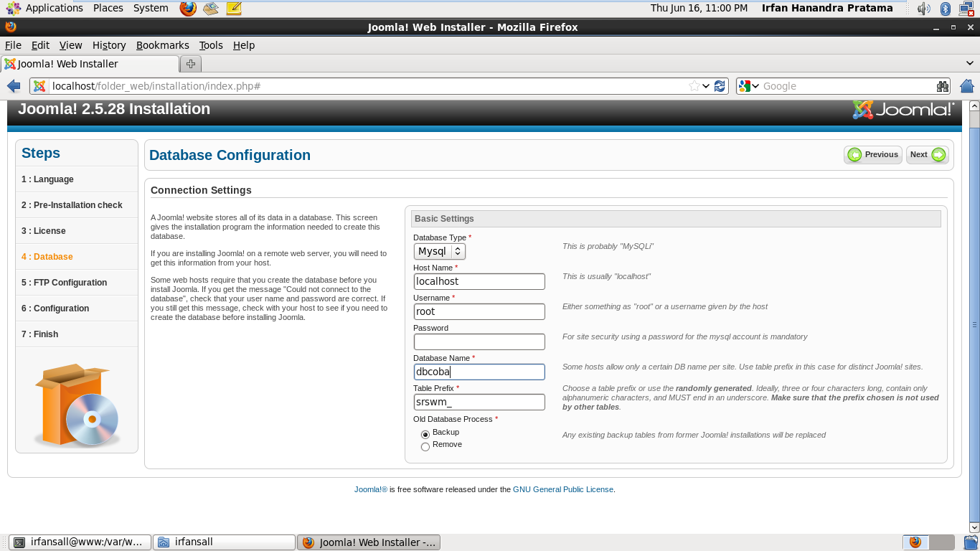The width and height of the screenshot is (980, 551).
Task: Click the Previous button
Action: tap(873, 155)
